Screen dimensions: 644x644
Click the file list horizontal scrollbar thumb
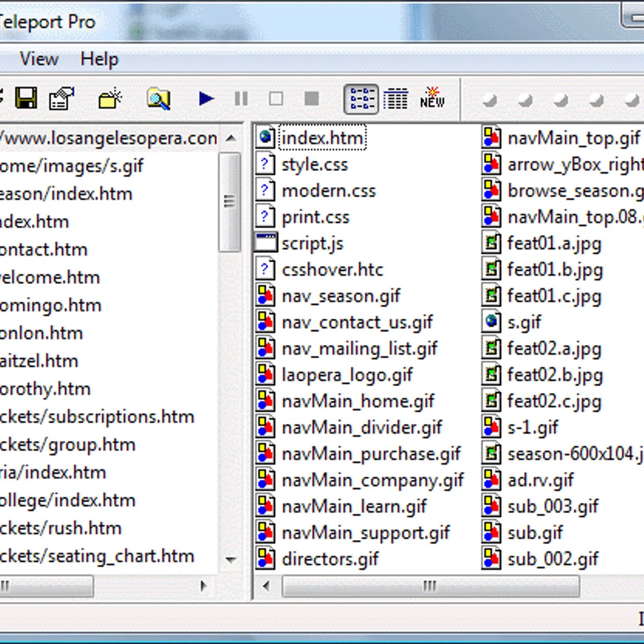(x=430, y=586)
